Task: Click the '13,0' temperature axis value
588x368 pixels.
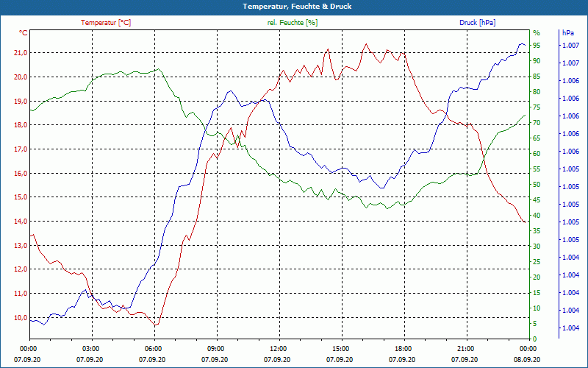Action: 21,245
